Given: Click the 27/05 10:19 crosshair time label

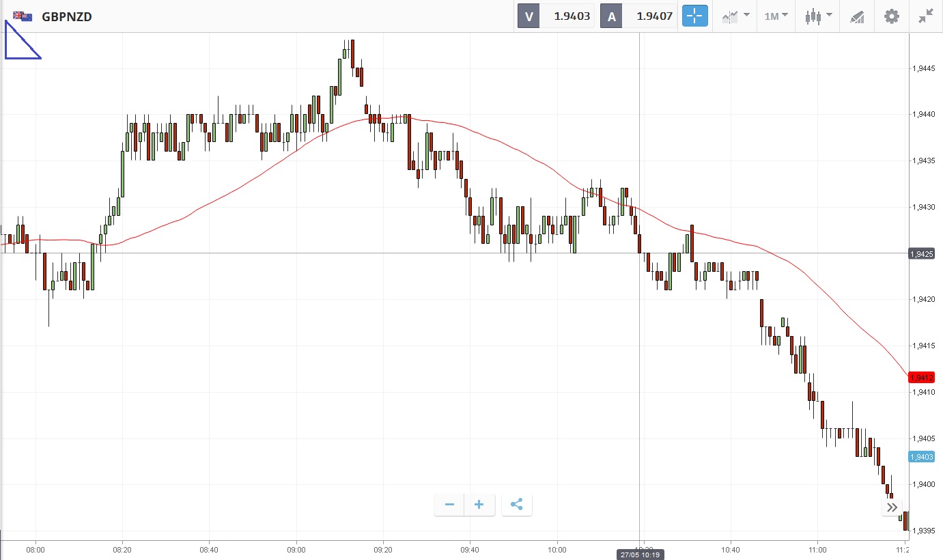Looking at the screenshot, I should click(x=639, y=554).
